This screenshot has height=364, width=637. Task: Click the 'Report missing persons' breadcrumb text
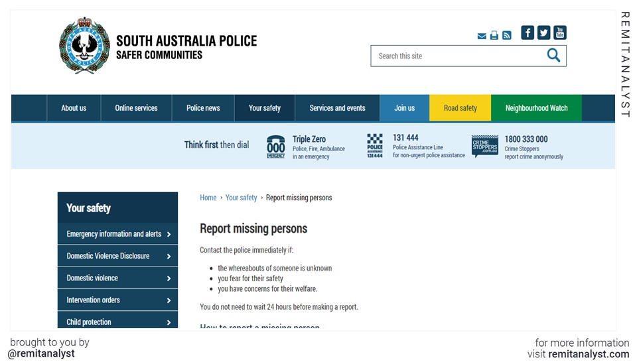pos(299,198)
